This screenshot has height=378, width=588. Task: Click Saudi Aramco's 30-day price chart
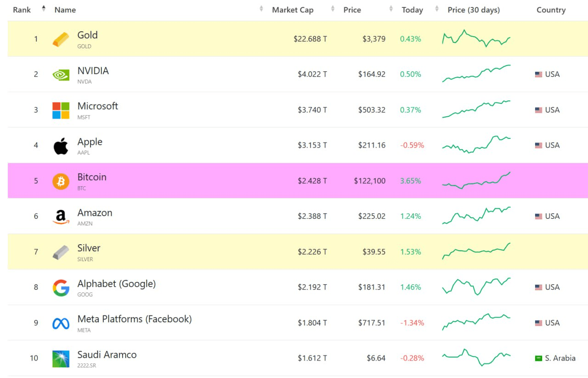[x=476, y=357]
